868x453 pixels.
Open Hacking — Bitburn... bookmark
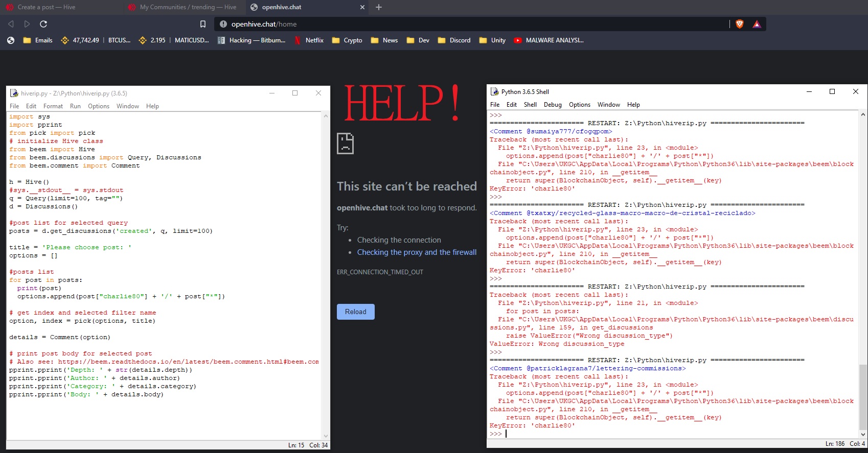click(252, 40)
